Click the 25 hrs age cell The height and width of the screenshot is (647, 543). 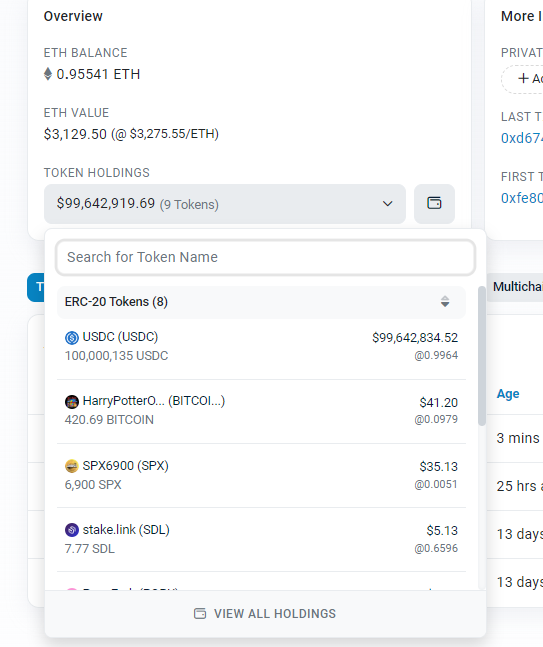[x=519, y=486]
